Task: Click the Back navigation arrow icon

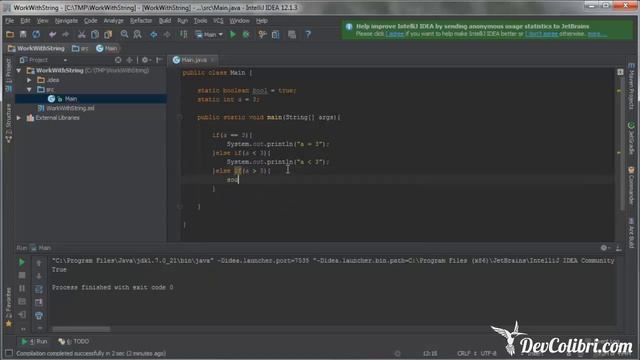Action: (153, 35)
